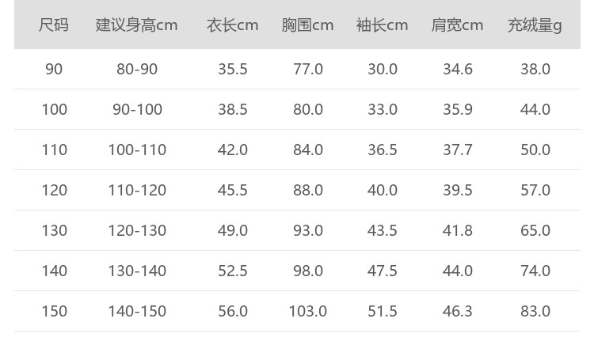Click the chest value 88.0 cell

click(x=308, y=190)
